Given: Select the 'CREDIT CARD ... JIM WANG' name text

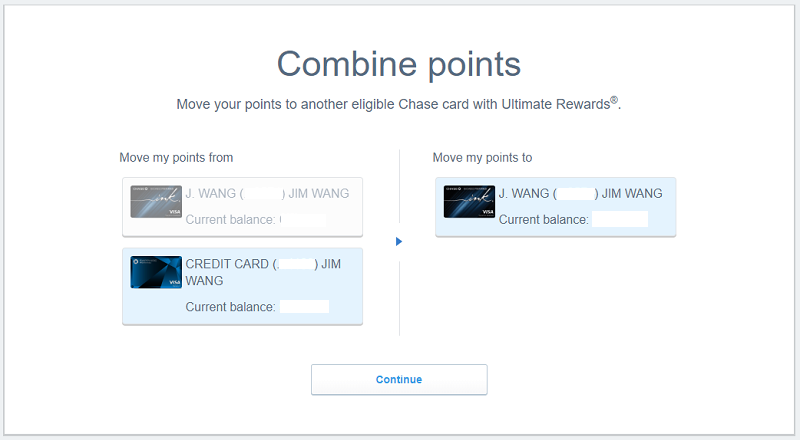Looking at the screenshot, I should pos(263,272).
